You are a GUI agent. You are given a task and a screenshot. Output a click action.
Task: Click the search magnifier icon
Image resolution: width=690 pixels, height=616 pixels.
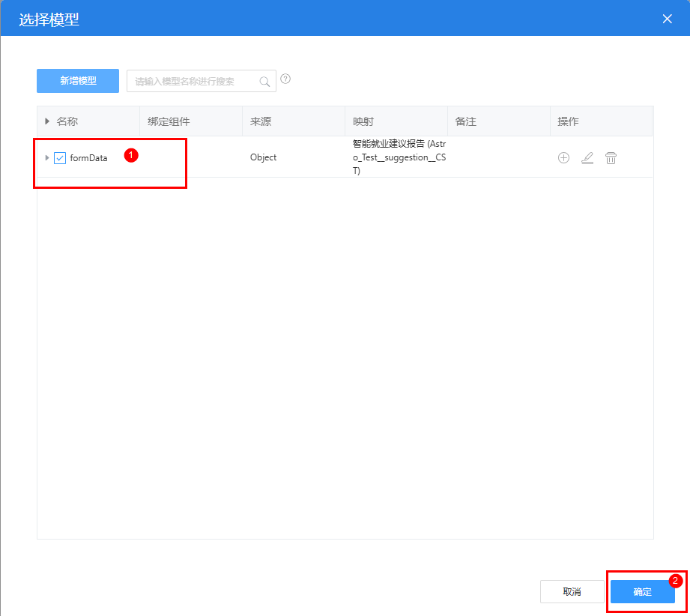264,82
